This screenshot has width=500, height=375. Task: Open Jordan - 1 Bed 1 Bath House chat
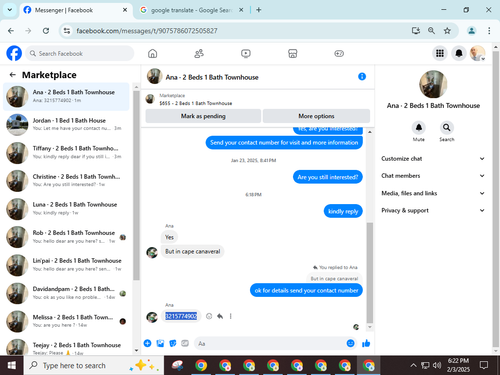coord(66,124)
